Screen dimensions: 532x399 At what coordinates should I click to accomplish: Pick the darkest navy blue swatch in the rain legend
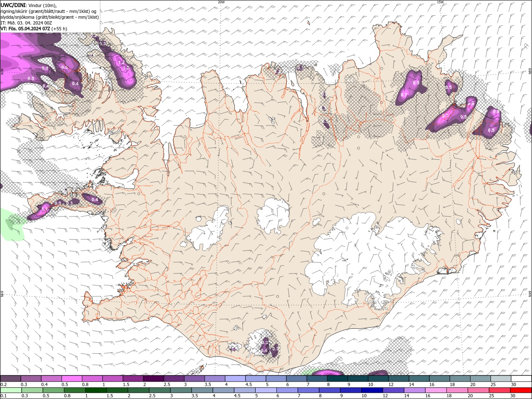click(371, 390)
